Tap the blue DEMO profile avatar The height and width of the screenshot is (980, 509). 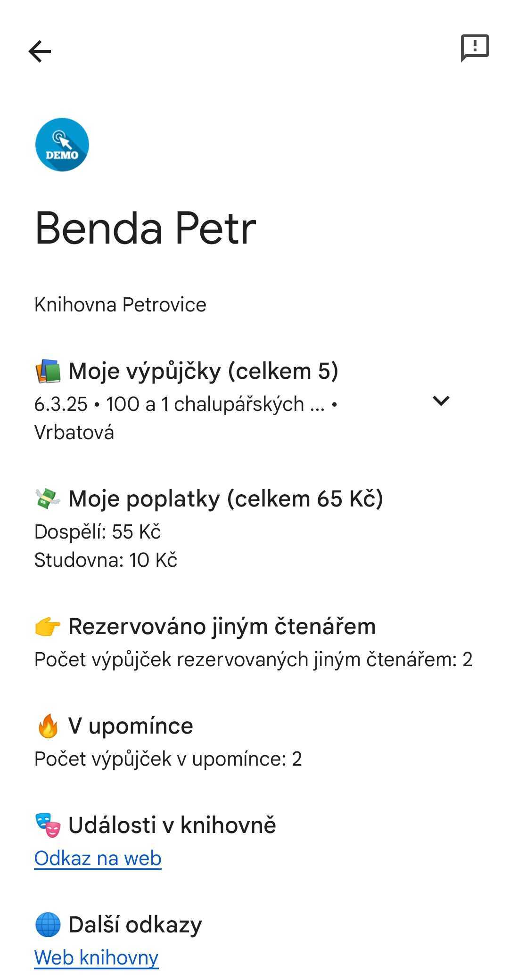pos(62,145)
